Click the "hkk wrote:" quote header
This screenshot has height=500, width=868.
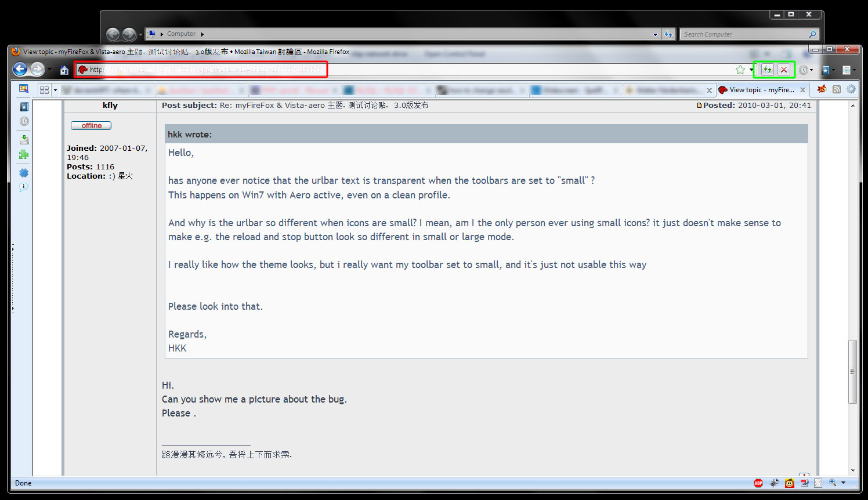pos(486,134)
